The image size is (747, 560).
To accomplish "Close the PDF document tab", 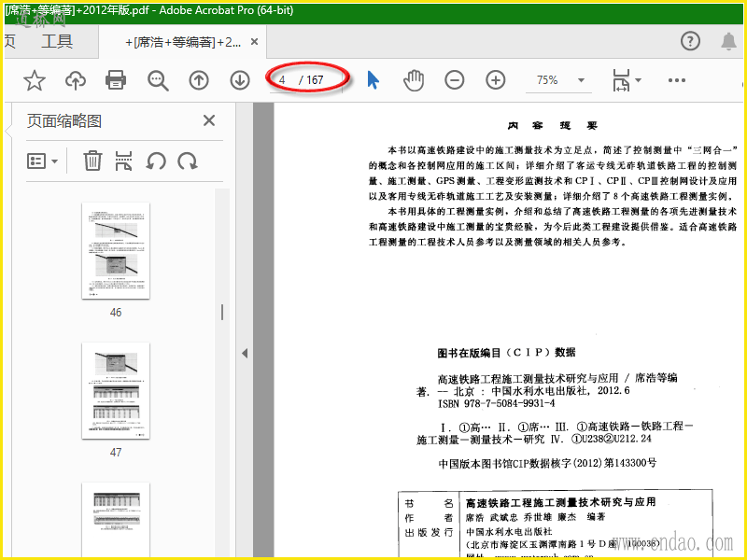I will tap(254, 42).
